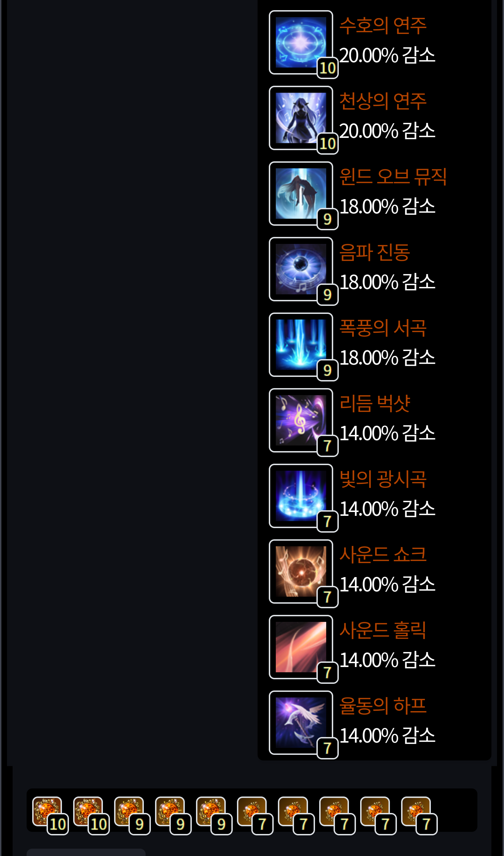Screen dimensions: 504x856
Task: Click the 윈드 오브 뮤직 skill name
Action: [x=393, y=177]
